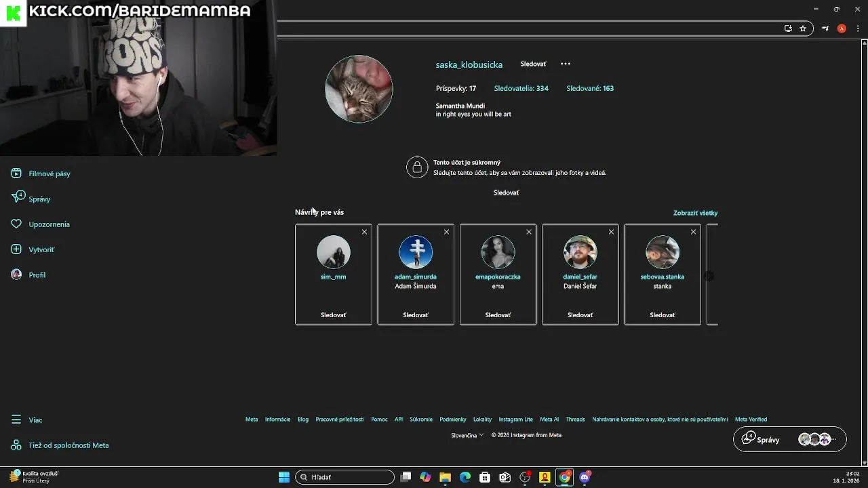Viewport: 868px width, 488px height.
Task: Open Chrome three-dot menu
Action: 858,28
